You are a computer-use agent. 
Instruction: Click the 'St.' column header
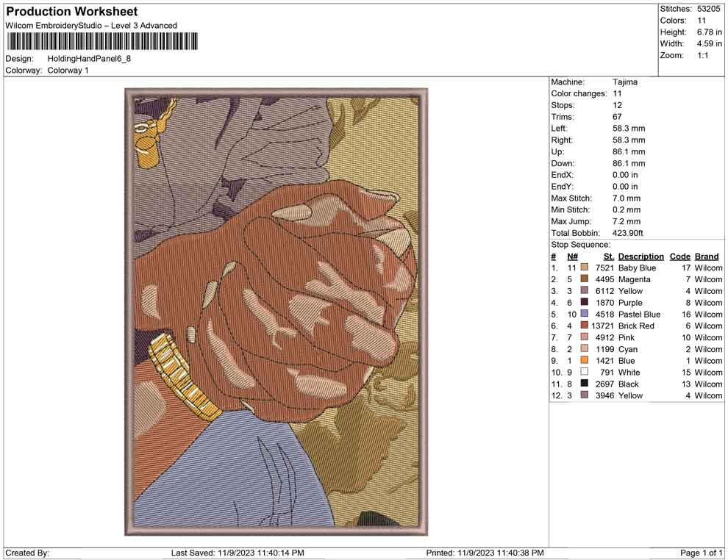click(x=609, y=256)
